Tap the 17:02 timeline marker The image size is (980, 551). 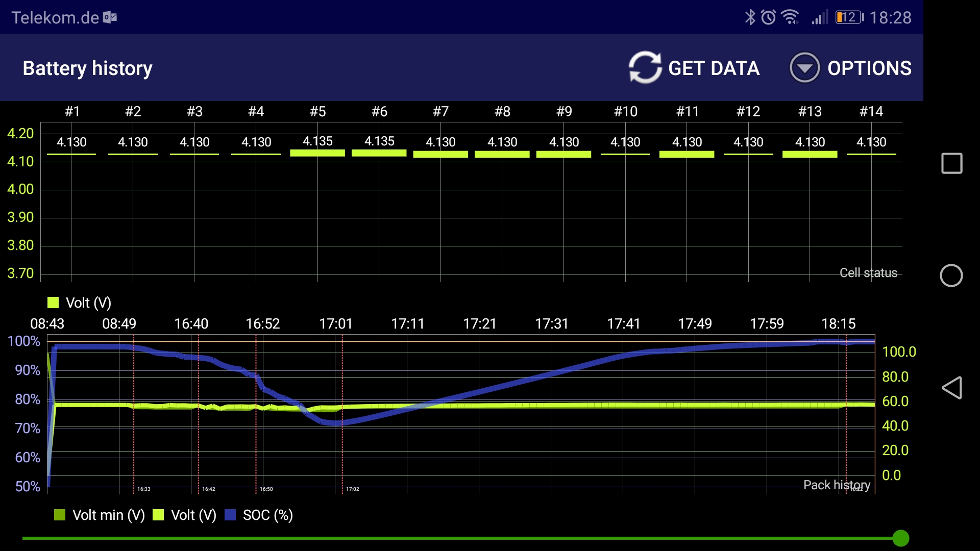coord(352,489)
